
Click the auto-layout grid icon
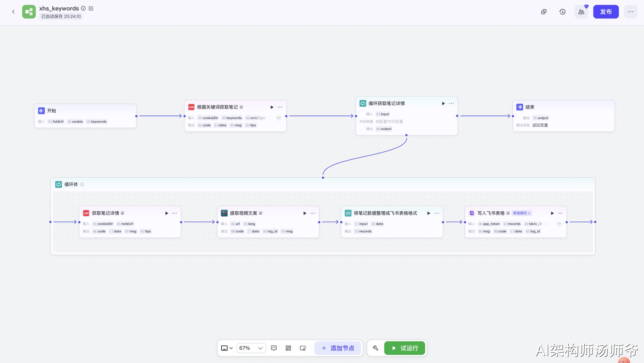tap(288, 348)
